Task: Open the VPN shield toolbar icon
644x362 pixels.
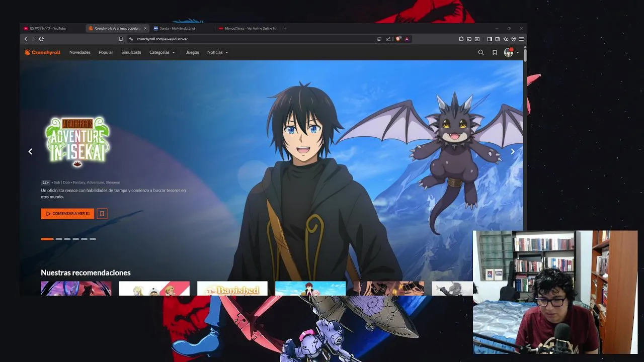Action: click(514, 39)
